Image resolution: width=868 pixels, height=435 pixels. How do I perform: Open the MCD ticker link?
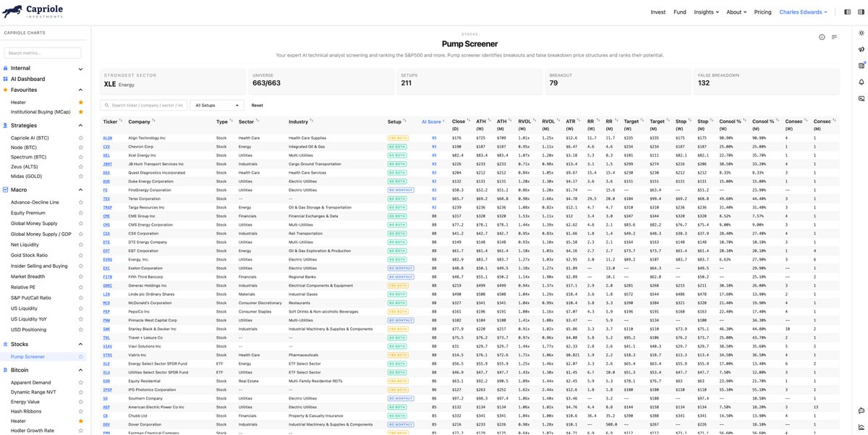pos(107,303)
